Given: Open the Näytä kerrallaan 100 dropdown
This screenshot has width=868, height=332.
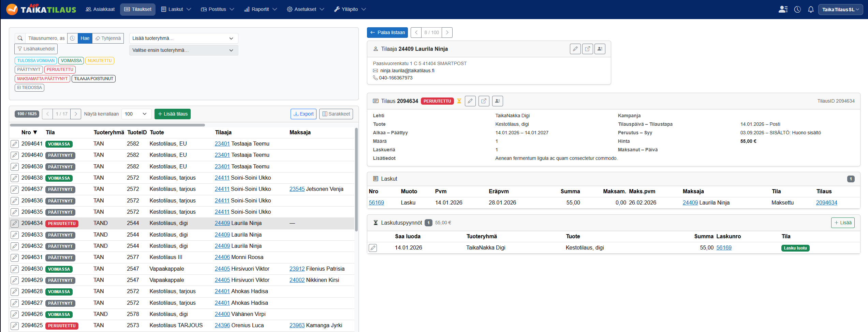Looking at the screenshot, I should pyautogui.click(x=136, y=114).
